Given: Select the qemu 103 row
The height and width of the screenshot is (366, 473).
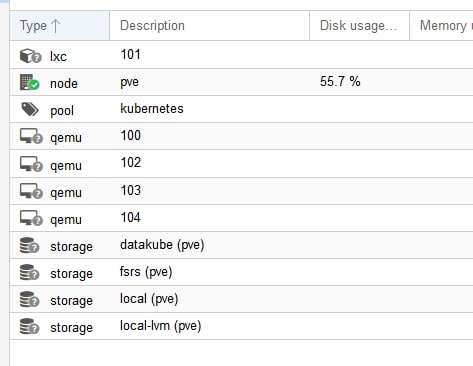Looking at the screenshot, I should 241,191.
